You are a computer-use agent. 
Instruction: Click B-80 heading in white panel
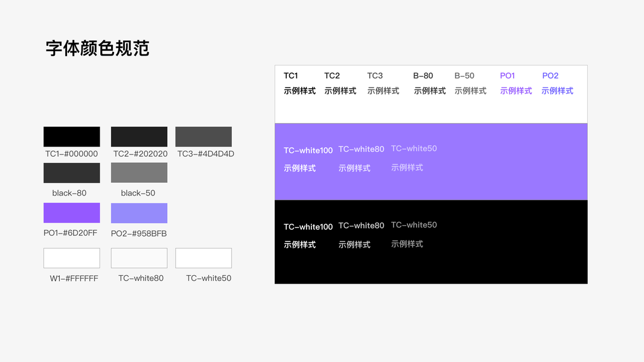click(x=423, y=76)
